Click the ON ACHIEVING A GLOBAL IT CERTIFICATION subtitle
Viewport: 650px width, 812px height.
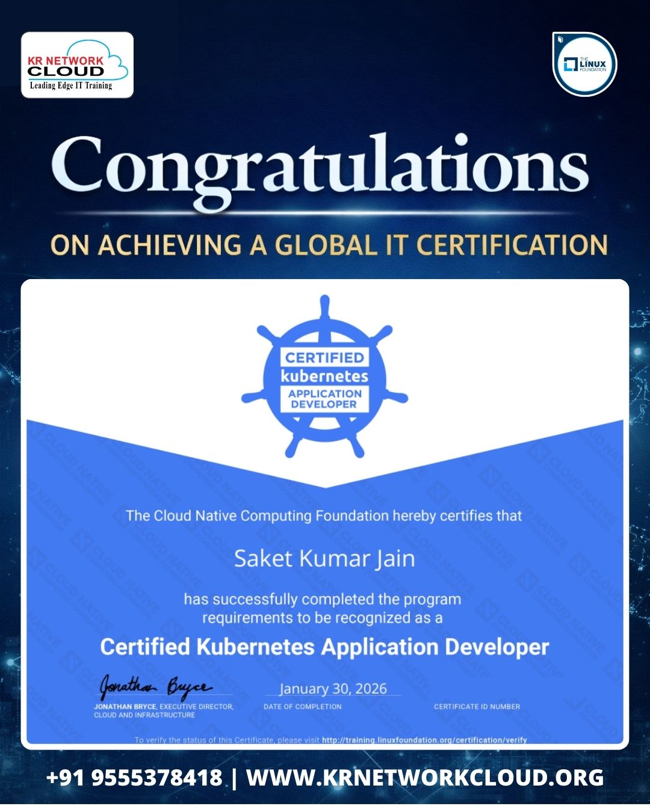coord(329,245)
